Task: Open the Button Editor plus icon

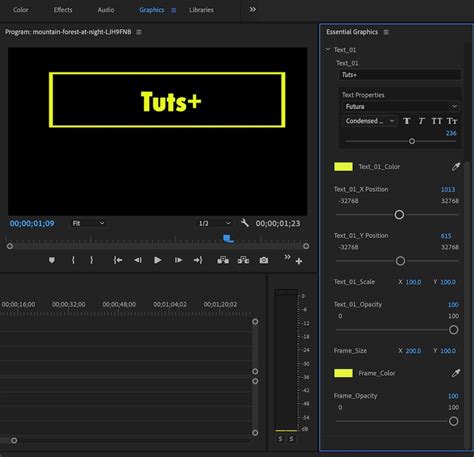Action: pyautogui.click(x=299, y=261)
